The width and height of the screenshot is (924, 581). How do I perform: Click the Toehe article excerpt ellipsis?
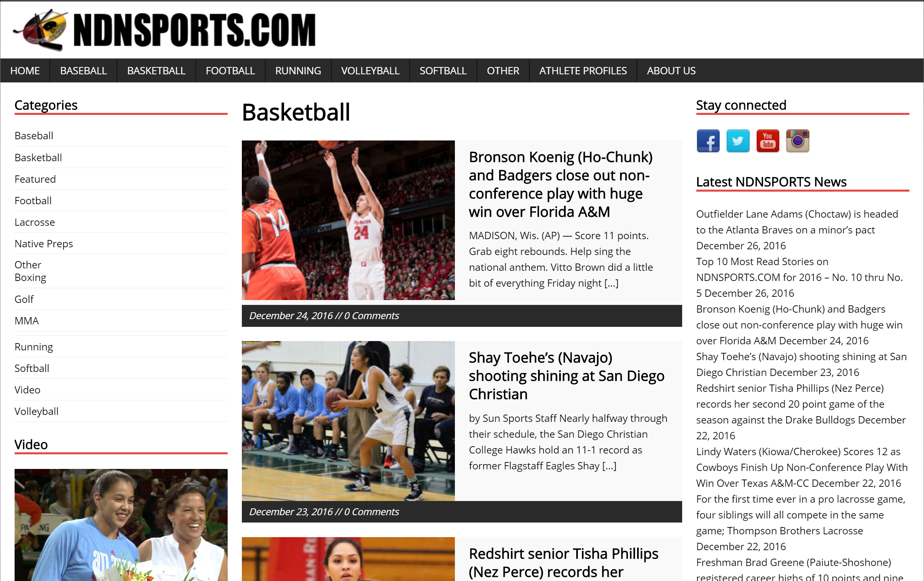[x=609, y=466]
